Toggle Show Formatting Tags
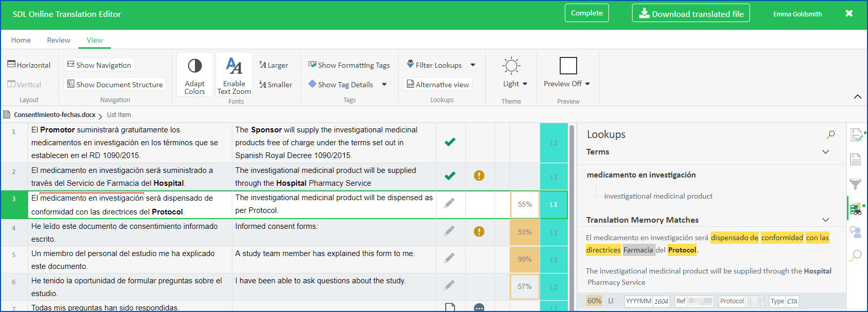The image size is (868, 312). [x=349, y=65]
